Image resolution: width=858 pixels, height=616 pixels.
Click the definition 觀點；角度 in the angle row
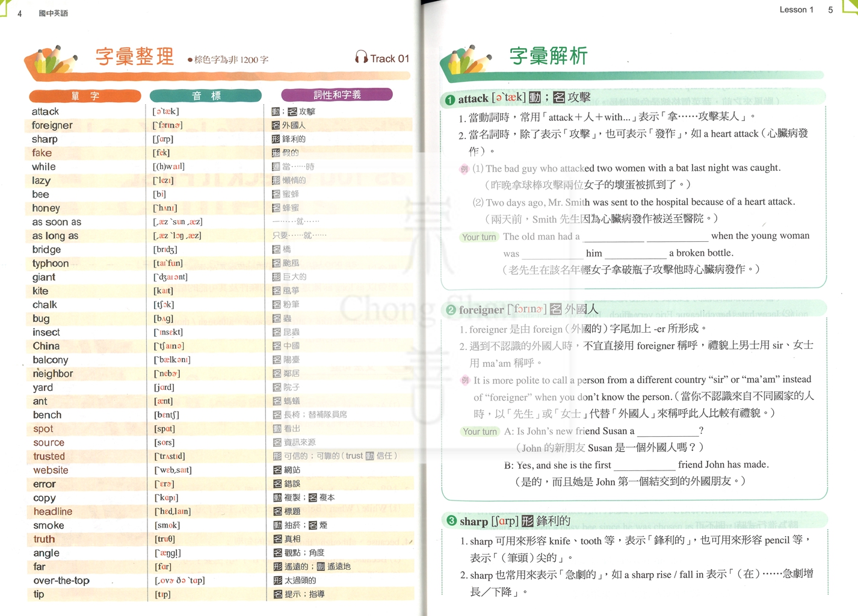(304, 553)
